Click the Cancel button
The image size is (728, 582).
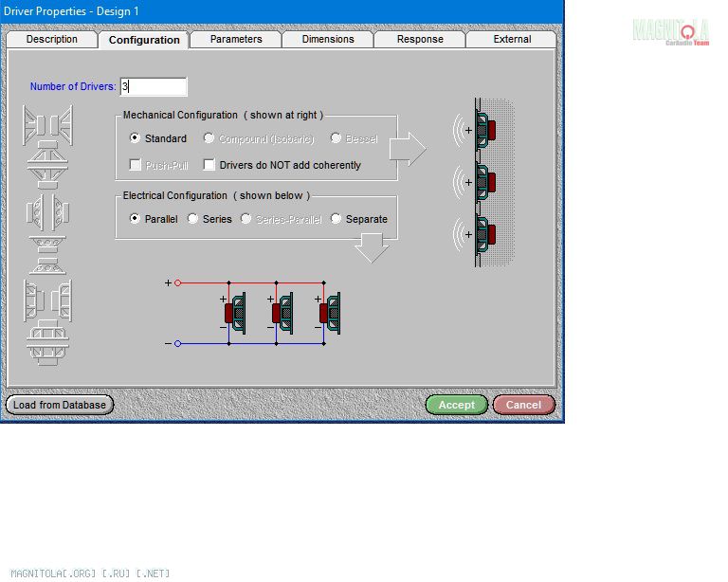coord(523,405)
